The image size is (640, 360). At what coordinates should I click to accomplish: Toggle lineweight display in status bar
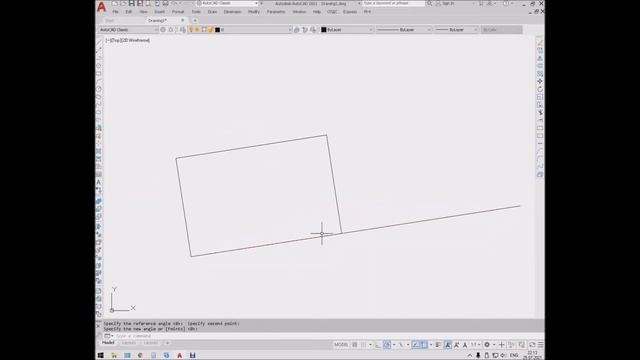[x=438, y=345]
